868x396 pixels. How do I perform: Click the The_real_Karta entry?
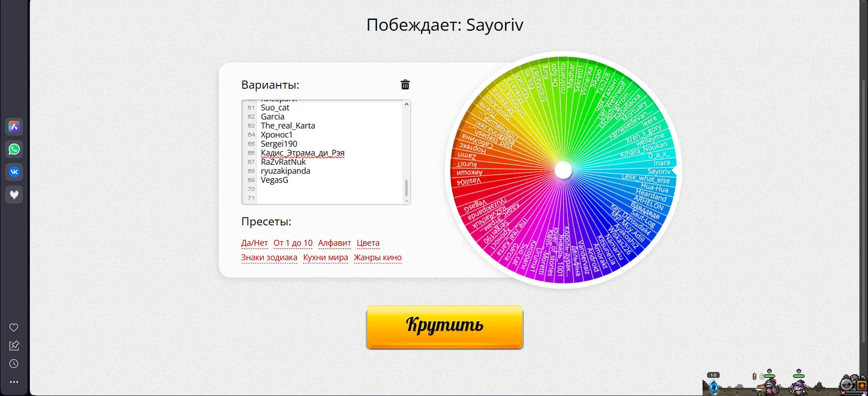click(x=288, y=126)
